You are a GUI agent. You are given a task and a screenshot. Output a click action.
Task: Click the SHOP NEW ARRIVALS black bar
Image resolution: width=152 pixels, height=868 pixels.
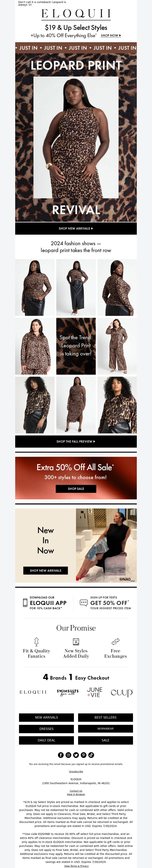tap(76, 229)
